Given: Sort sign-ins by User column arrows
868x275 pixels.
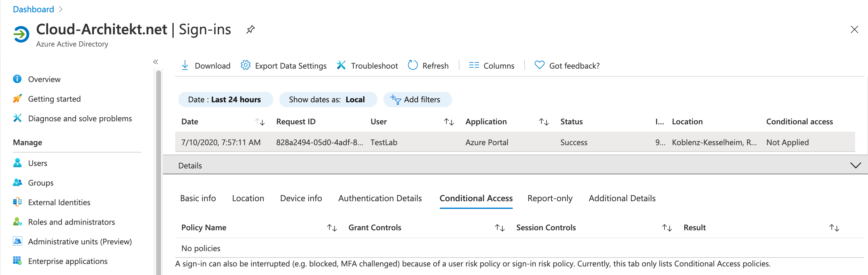Looking at the screenshot, I should [x=449, y=122].
